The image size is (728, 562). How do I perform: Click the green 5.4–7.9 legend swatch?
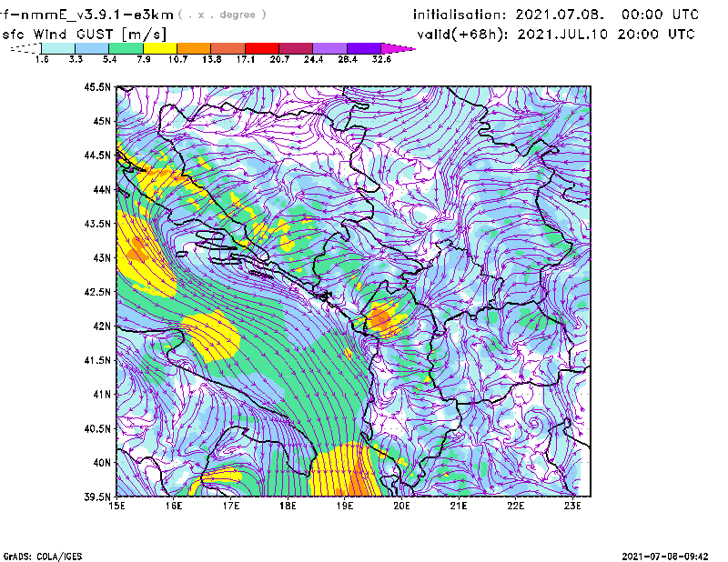(126, 48)
